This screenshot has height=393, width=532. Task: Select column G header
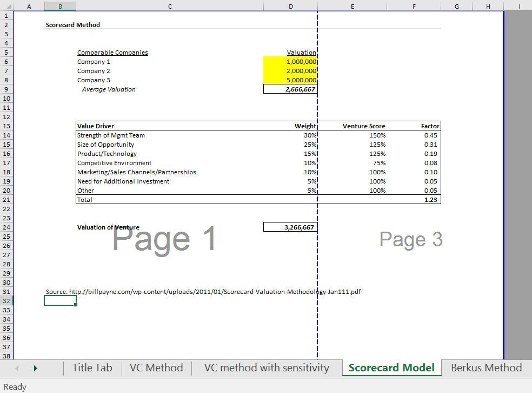[x=457, y=6]
